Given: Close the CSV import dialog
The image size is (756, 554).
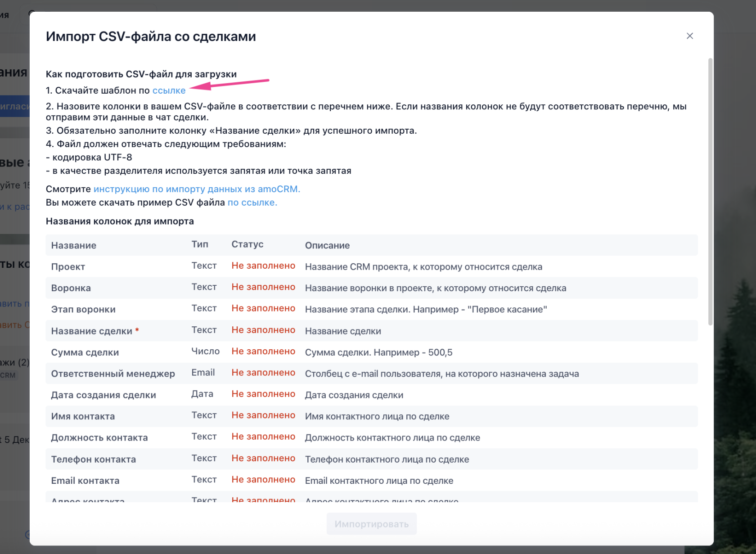Looking at the screenshot, I should tap(689, 36).
